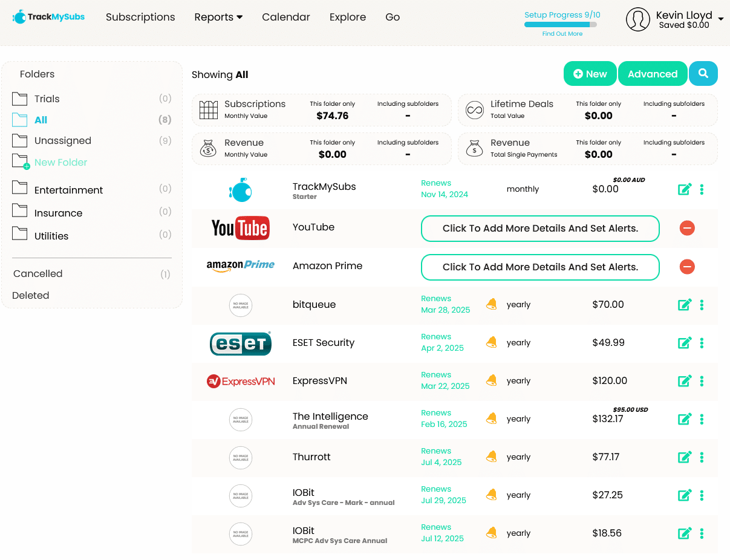Click the YouTube logo thumbnail
The image size is (730, 560).
(240, 228)
